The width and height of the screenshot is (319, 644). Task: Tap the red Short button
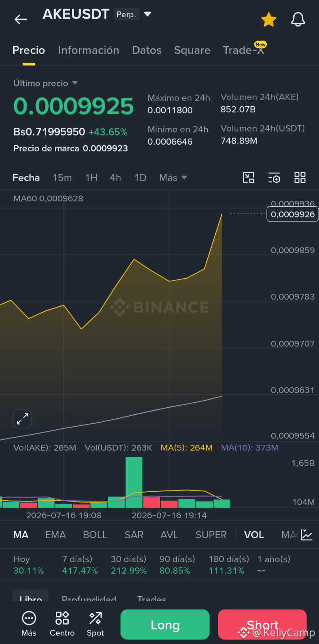262,625
